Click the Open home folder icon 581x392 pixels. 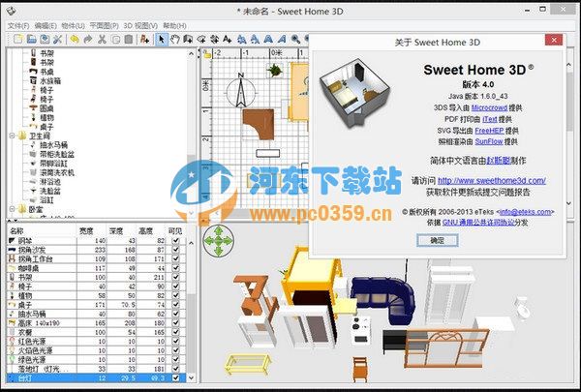click(32, 39)
